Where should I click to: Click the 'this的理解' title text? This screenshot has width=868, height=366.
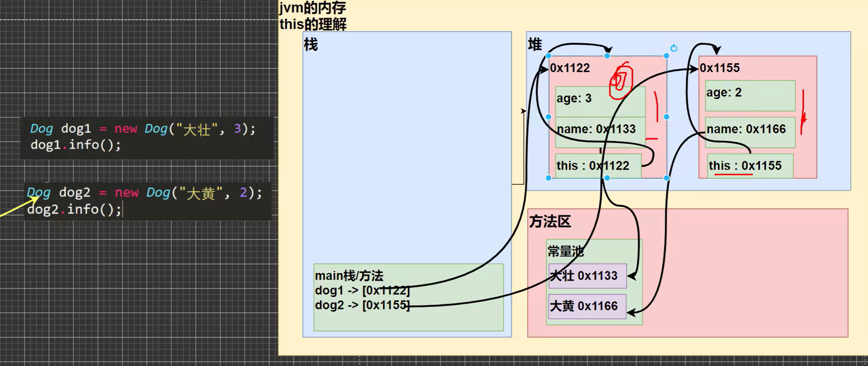[x=313, y=24]
